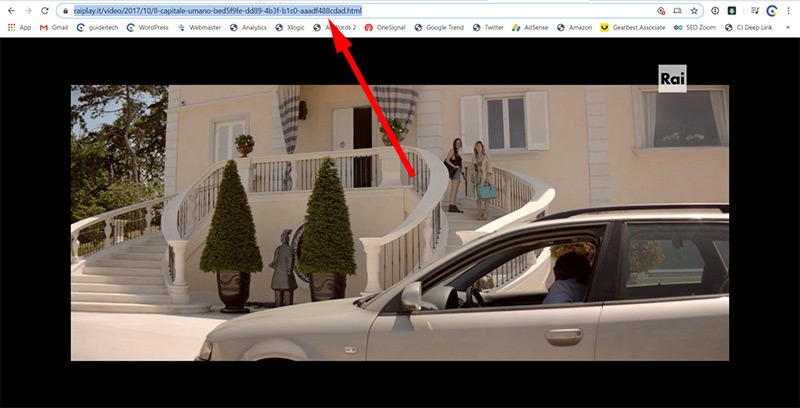Image resolution: width=800 pixels, height=408 pixels.
Task: Click the forward navigation arrow
Action: point(28,10)
